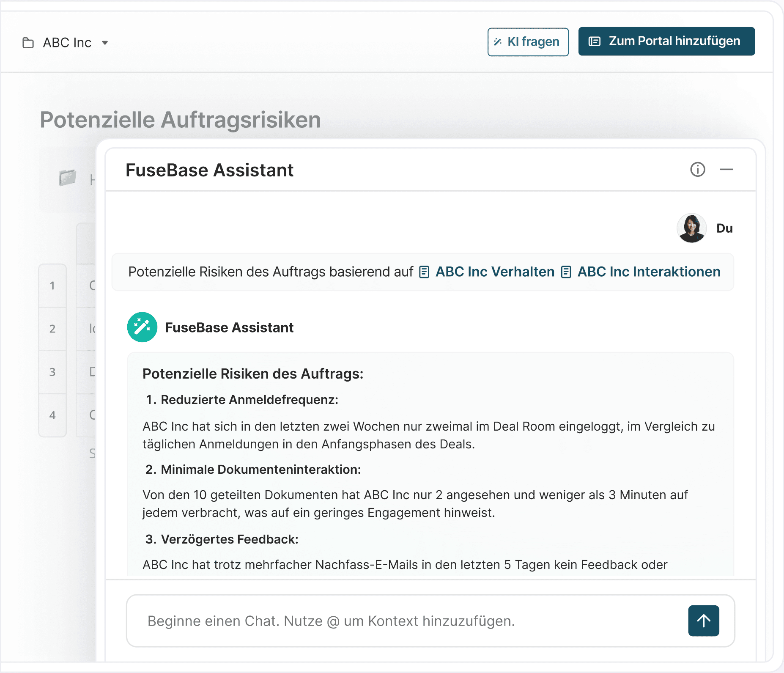
Task: Click the grey folder icon behind the panel
Action: pyautogui.click(x=67, y=178)
